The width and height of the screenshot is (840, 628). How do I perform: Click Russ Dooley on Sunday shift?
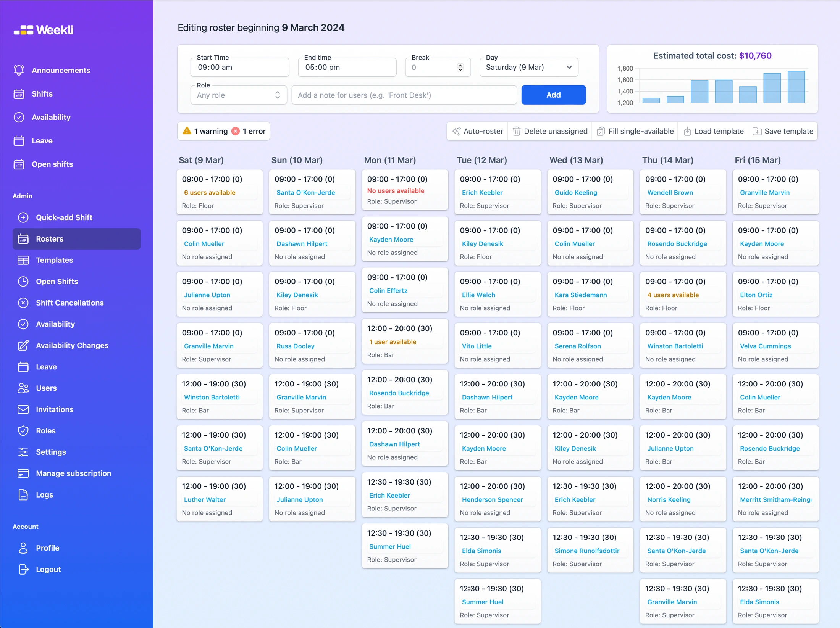point(296,346)
